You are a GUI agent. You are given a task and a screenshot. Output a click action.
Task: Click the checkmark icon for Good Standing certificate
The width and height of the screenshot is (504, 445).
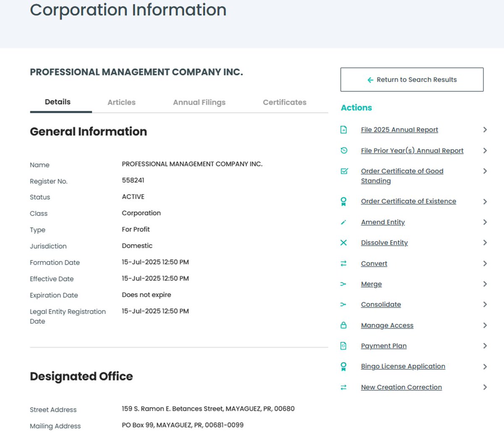click(x=344, y=171)
